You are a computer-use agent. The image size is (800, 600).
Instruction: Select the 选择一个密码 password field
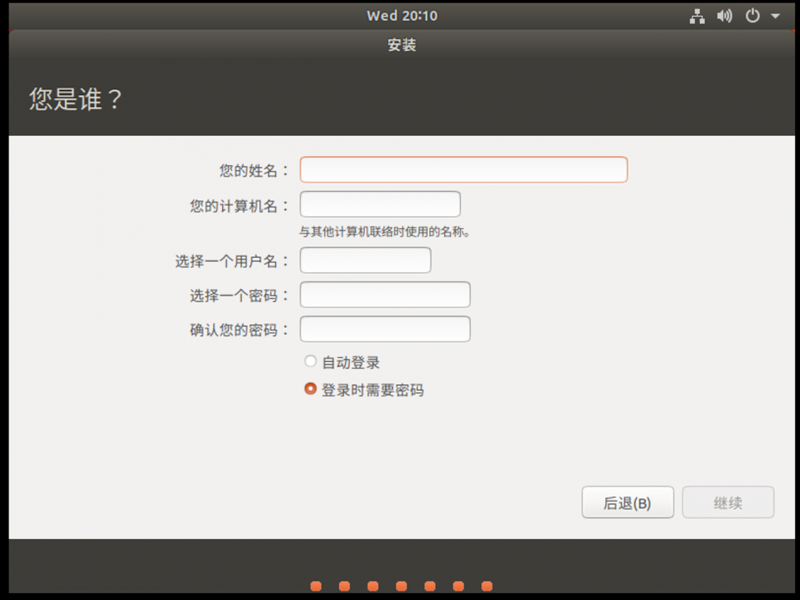pyautogui.click(x=385, y=295)
